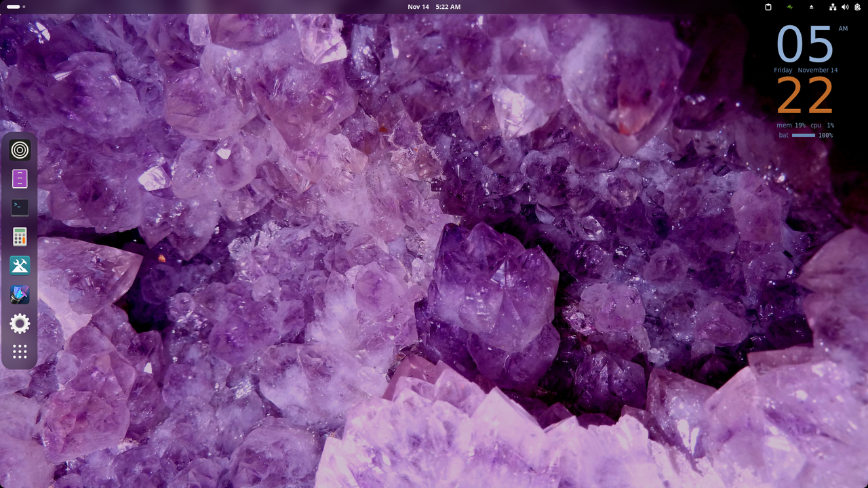
Task: Click the speaker volume icon in the top bar
Action: 845,7
